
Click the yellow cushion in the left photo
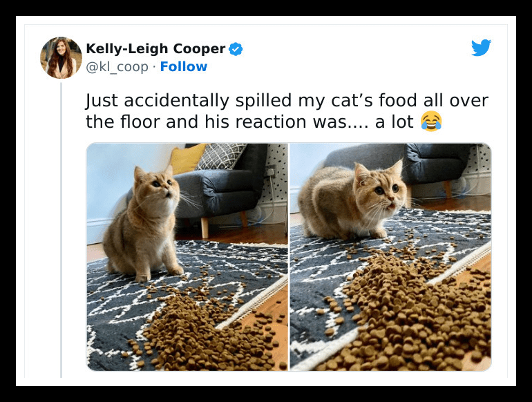click(187, 159)
